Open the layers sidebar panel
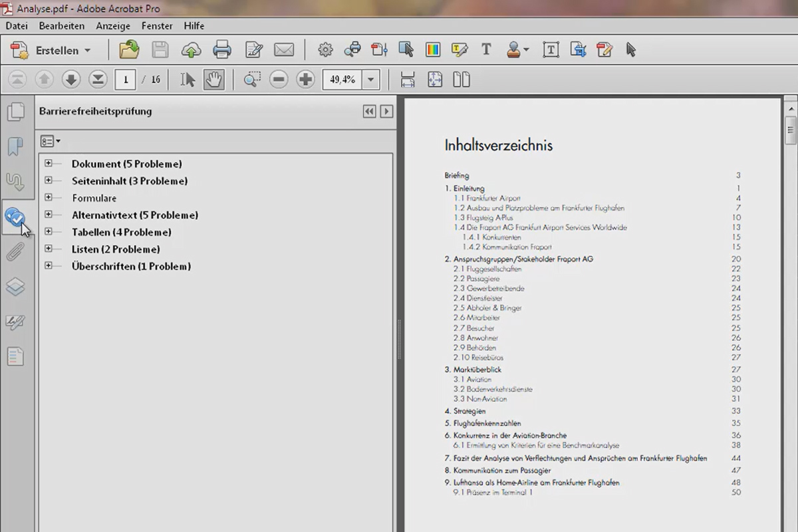The image size is (798, 532). click(15, 287)
